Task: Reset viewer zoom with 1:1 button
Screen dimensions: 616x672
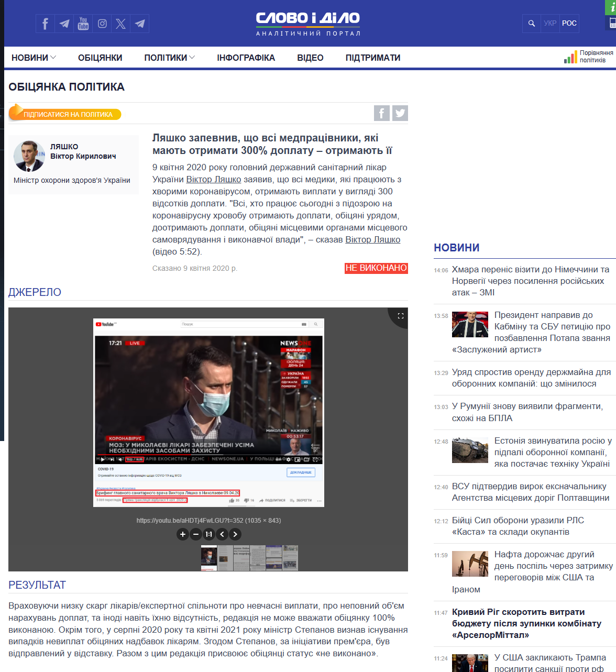Action: 209,534
